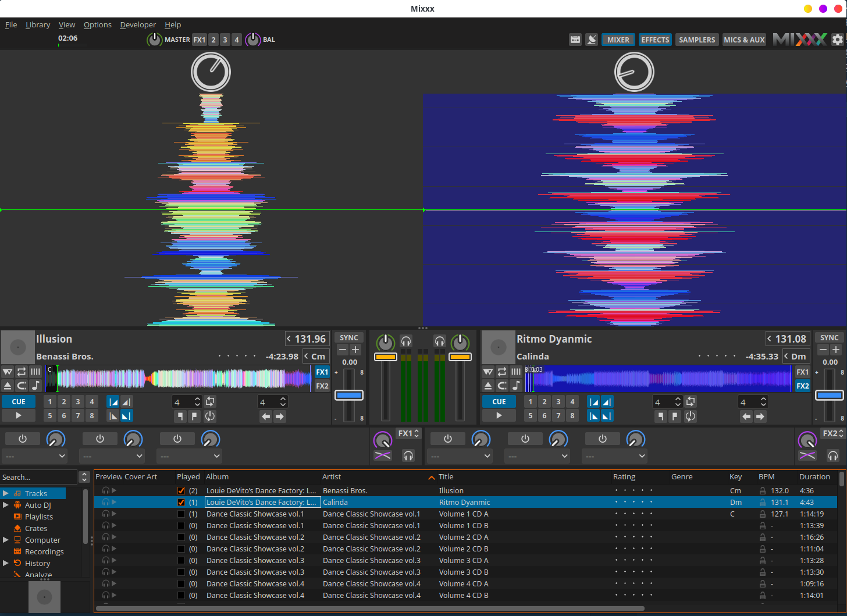Viewport: 847px width, 616px height.
Task: Click the library Search field
Action: (x=38, y=477)
